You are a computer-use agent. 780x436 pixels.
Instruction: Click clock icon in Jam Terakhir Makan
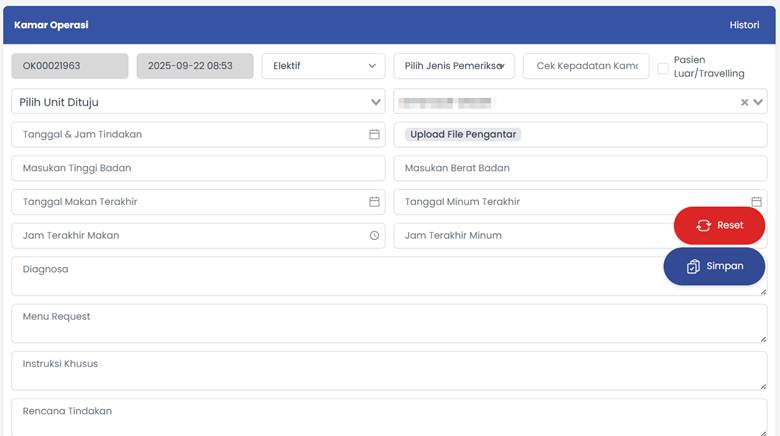374,236
